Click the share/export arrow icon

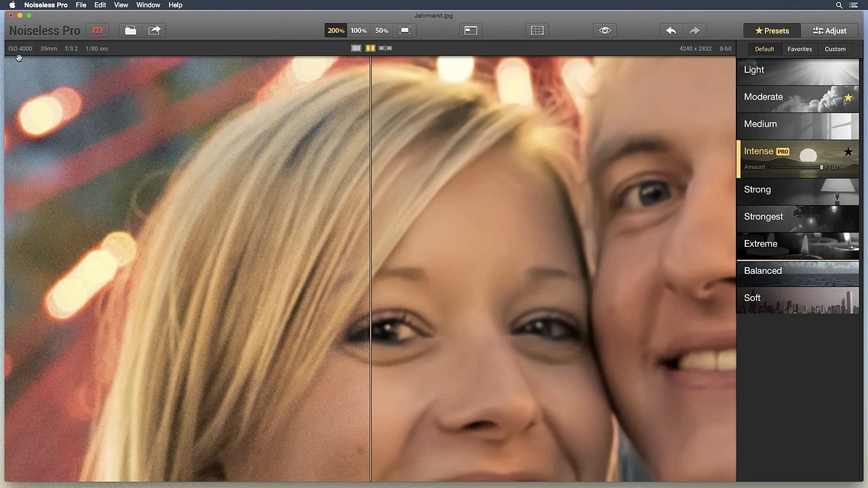point(155,30)
